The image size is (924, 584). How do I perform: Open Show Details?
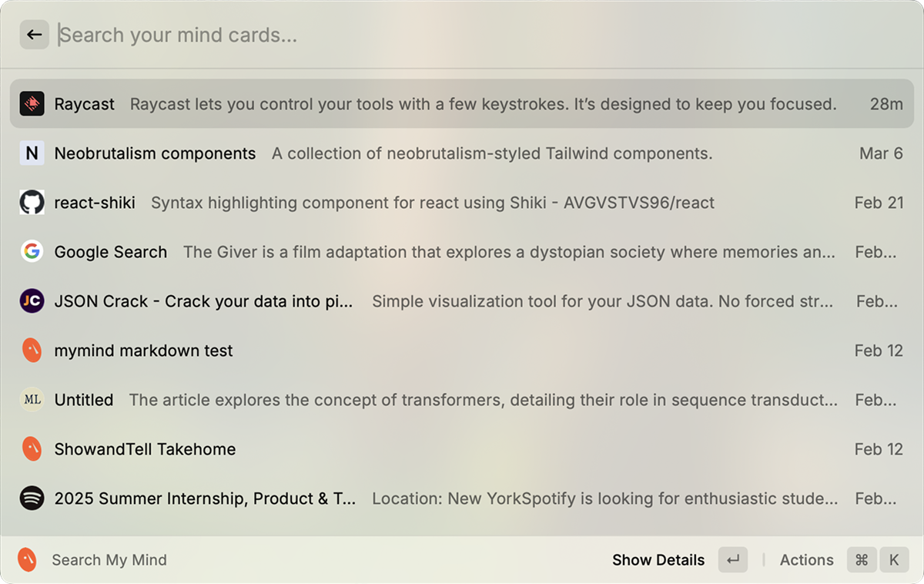tap(658, 560)
